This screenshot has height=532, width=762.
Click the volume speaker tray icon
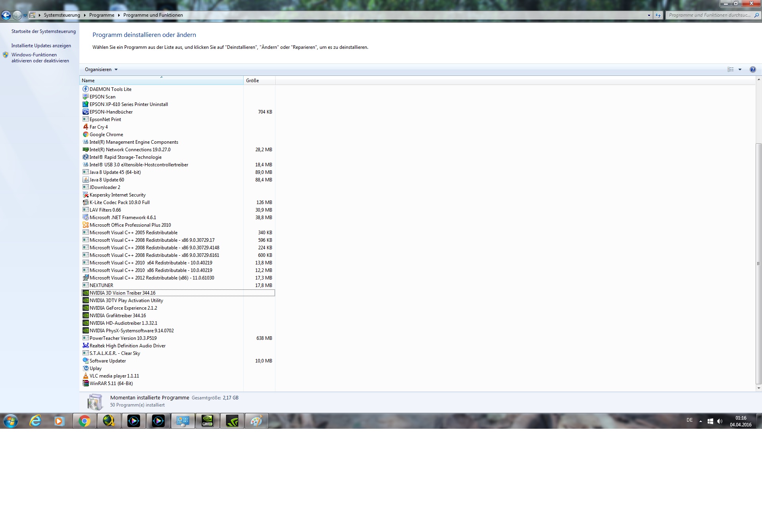720,421
